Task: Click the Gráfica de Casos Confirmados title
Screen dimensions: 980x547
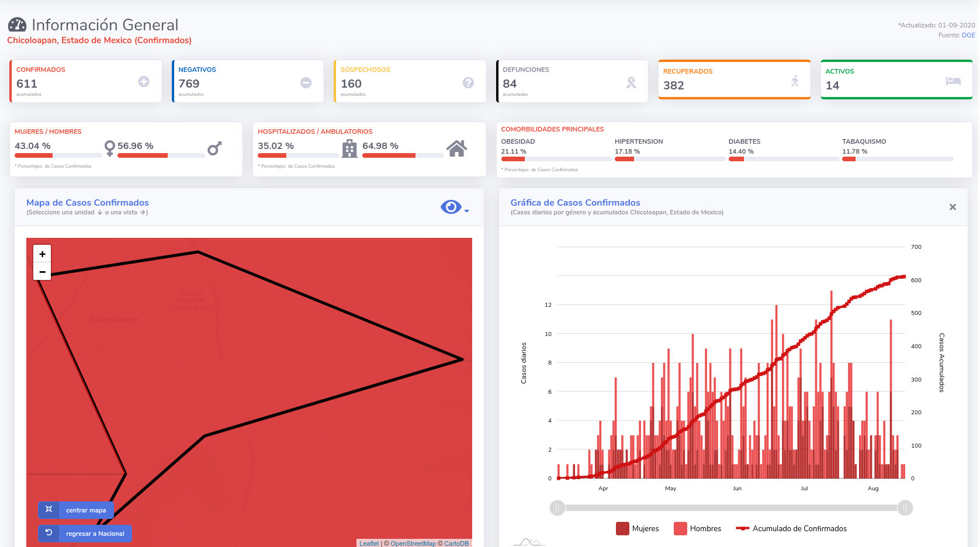Action: coord(576,203)
